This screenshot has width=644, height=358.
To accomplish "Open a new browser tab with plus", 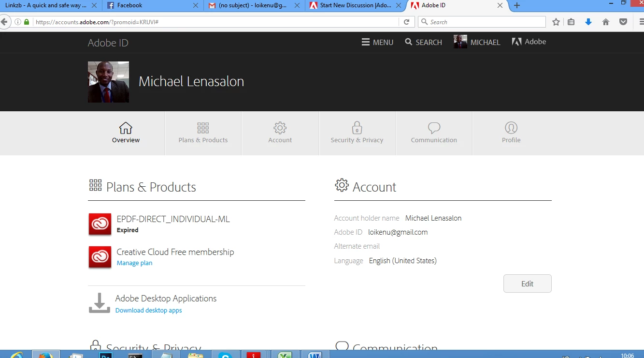I will (x=517, y=5).
